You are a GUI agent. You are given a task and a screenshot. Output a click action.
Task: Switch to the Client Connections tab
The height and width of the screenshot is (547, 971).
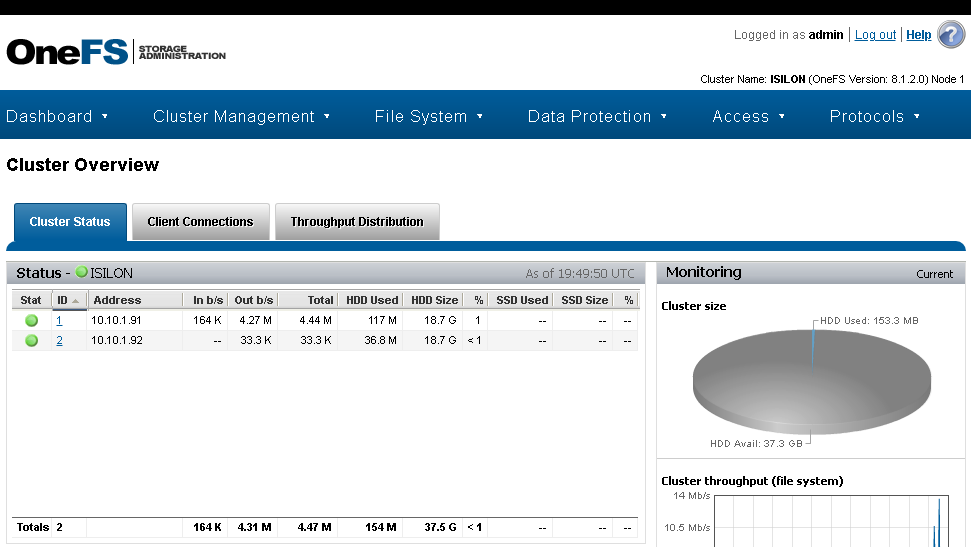201,222
